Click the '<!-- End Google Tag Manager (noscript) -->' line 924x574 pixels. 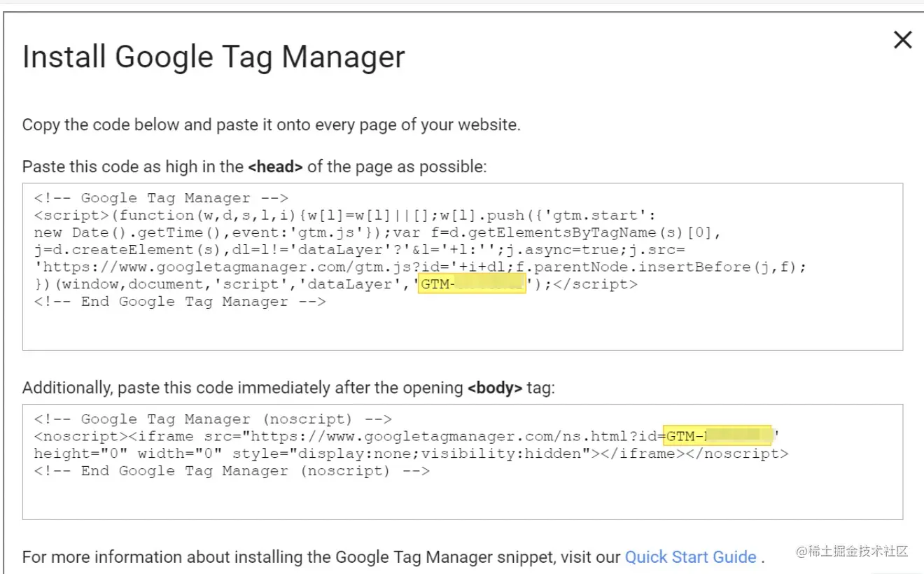232,471
